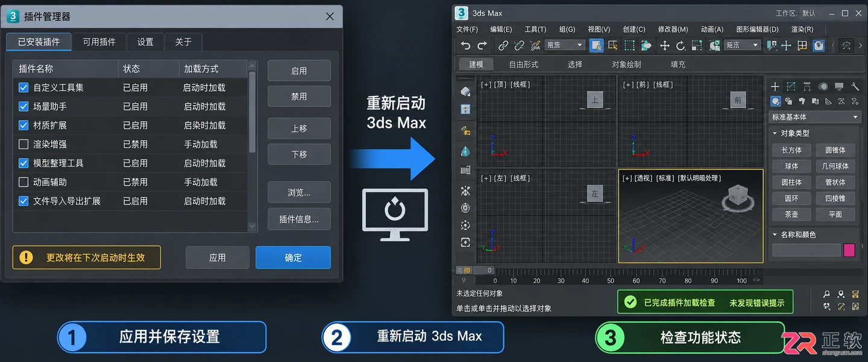Check the 渲染增强 plugin checkbox
This screenshot has height=362, width=868.
tap(24, 144)
